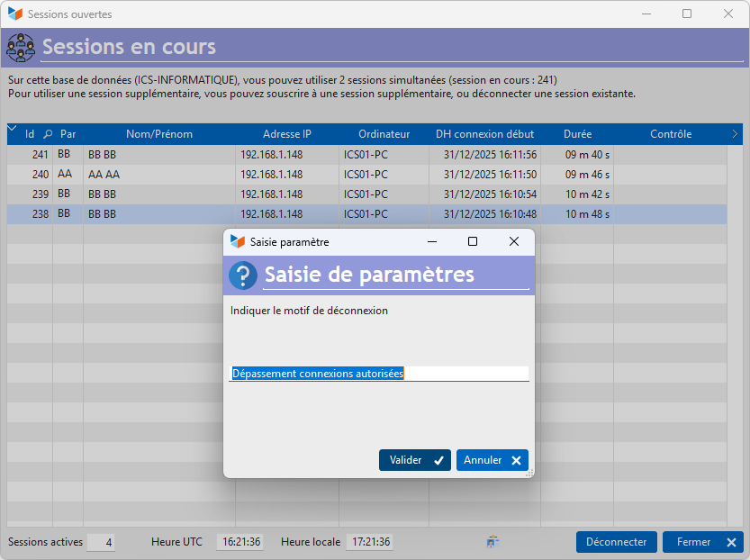
Task: Click the search magnifier in Id column
Action: [49, 134]
